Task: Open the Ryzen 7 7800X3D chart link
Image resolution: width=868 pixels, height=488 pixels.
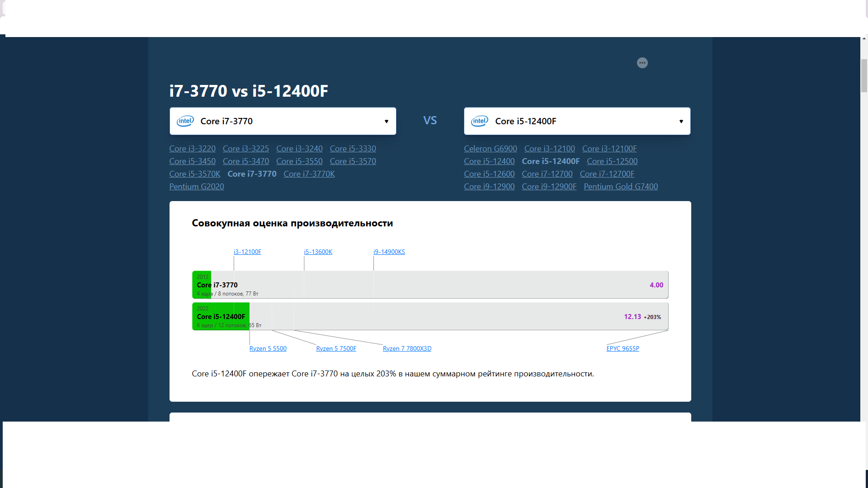Action: 407,348
